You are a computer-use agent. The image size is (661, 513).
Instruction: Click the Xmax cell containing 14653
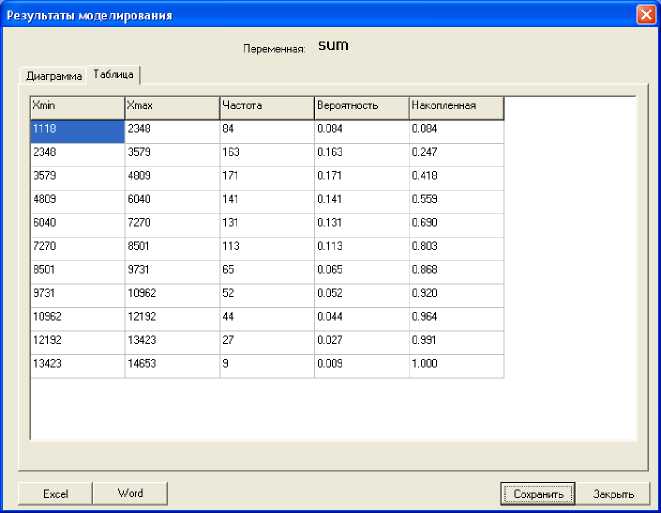pos(171,366)
